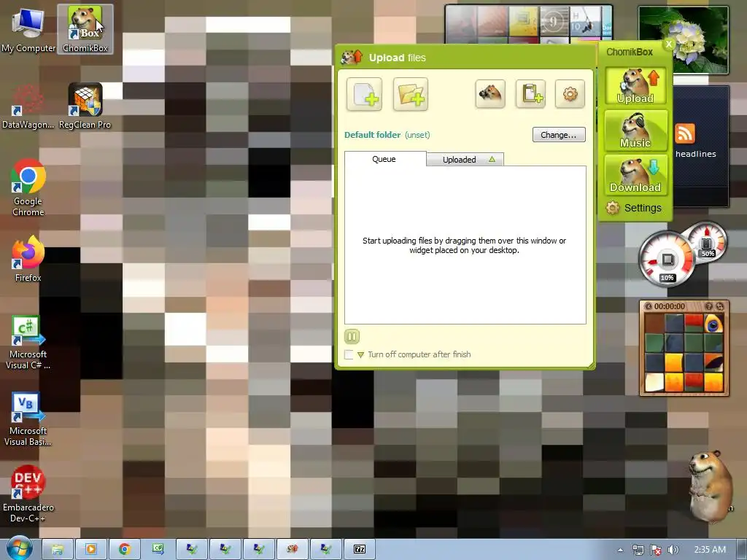This screenshot has width=747, height=560.
Task: Select the Embarcadero Dev-C++ desktop shortcut
Action: click(28, 494)
